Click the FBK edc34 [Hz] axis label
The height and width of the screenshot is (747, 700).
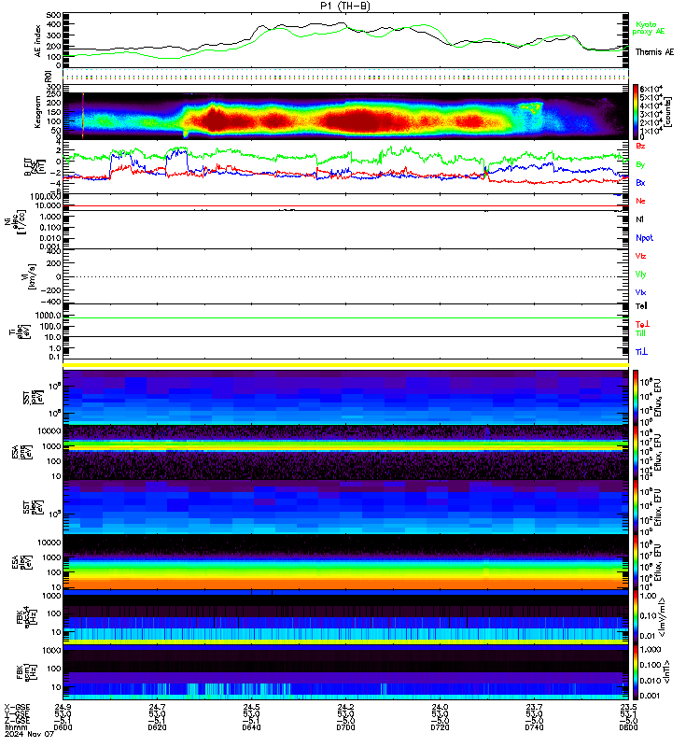point(27,617)
